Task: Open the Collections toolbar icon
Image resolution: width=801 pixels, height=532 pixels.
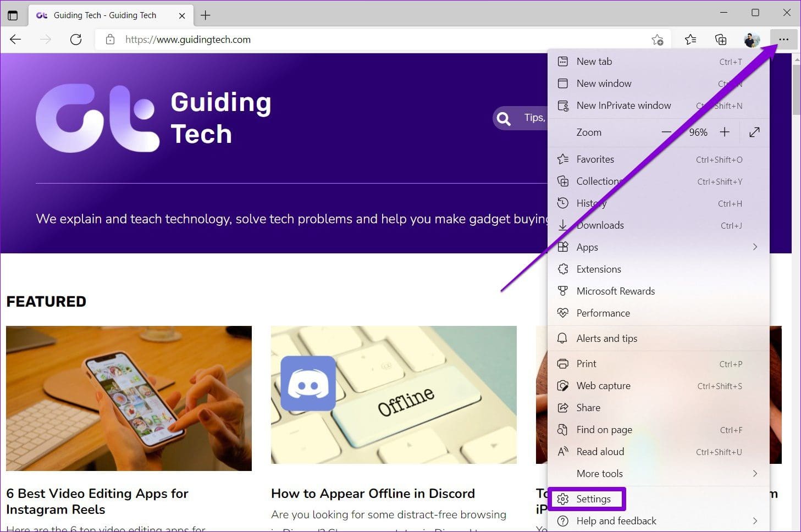Action: (720, 40)
